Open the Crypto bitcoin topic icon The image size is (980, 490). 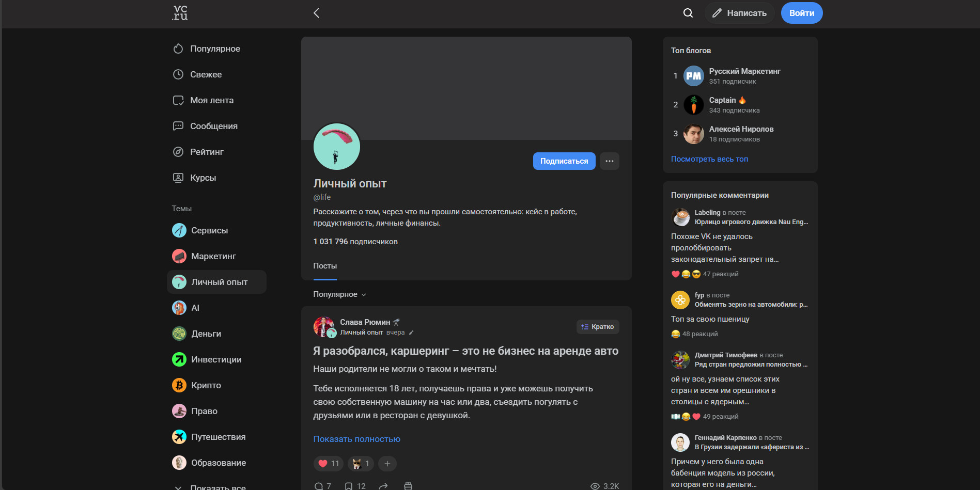point(179,385)
